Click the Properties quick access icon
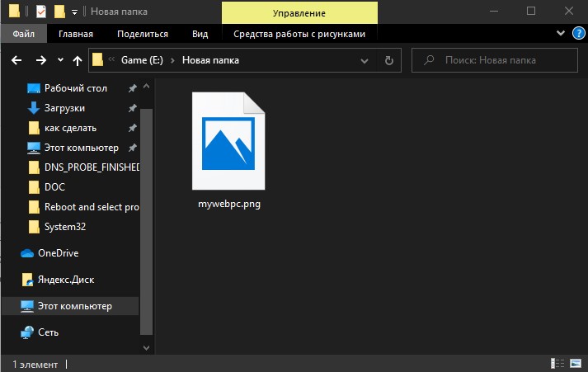This screenshot has height=372, width=588. pos(41,12)
